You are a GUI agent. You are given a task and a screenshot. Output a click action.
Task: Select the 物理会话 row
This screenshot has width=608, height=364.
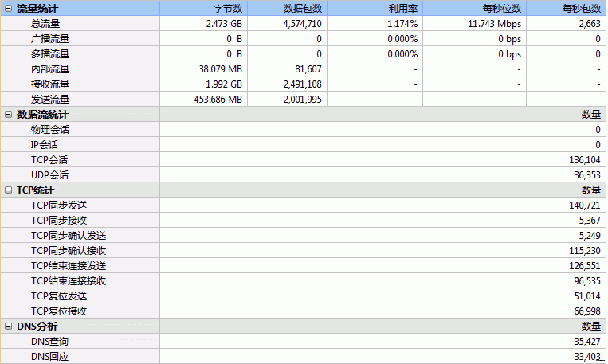coord(304,130)
